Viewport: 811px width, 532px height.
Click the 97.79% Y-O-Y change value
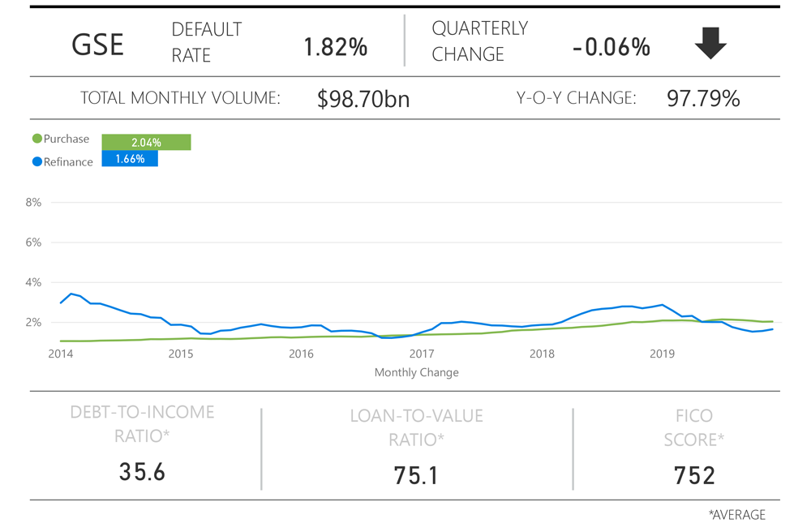click(x=703, y=99)
